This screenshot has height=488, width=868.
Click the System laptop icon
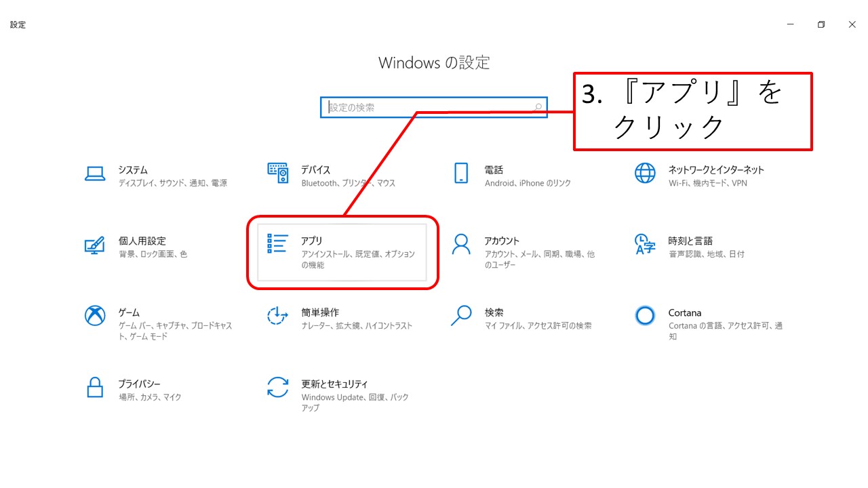(x=95, y=174)
